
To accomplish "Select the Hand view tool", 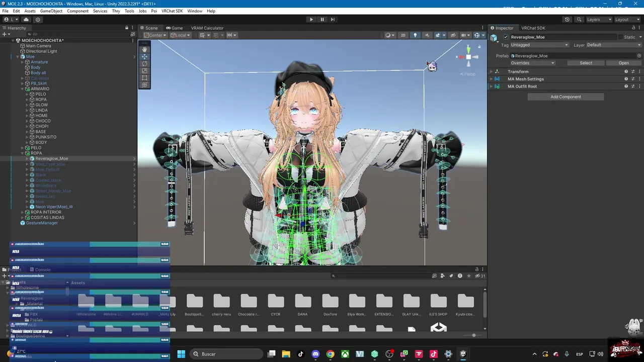I will click(x=144, y=49).
